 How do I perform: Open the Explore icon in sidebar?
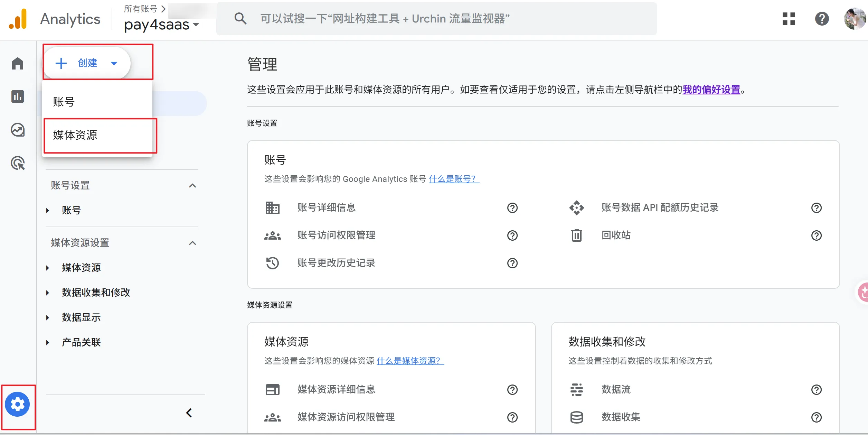click(x=18, y=130)
